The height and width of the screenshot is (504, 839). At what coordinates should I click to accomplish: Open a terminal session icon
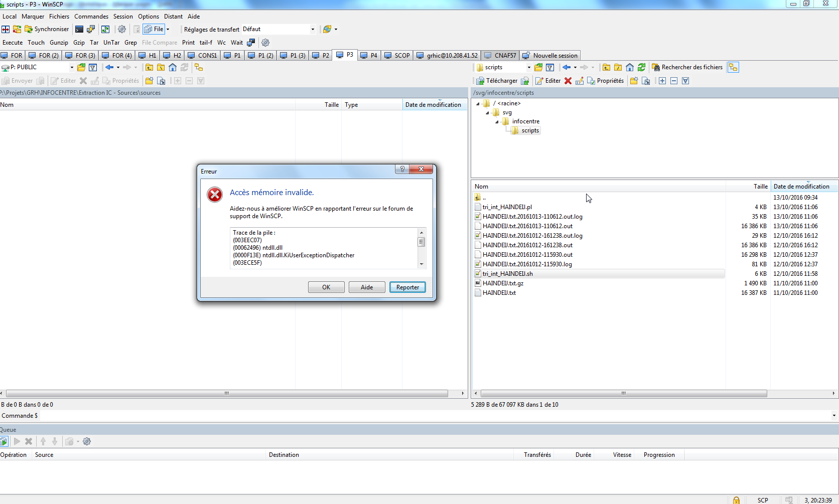pyautogui.click(x=79, y=29)
